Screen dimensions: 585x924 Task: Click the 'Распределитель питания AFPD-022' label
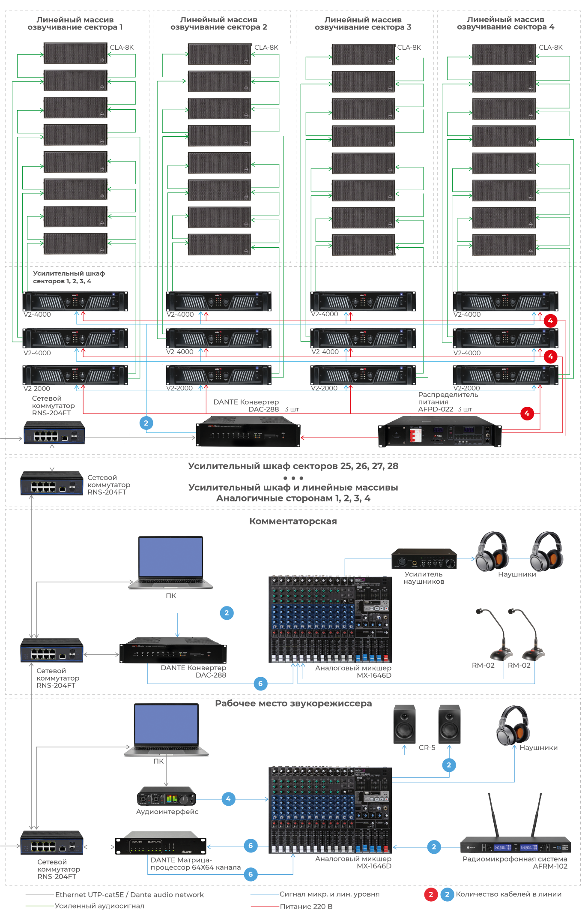[x=448, y=402]
